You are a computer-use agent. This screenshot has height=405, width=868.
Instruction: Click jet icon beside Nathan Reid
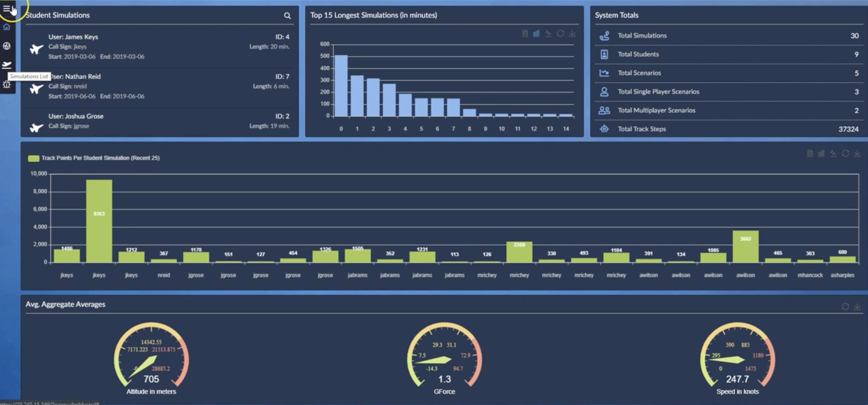click(36, 89)
